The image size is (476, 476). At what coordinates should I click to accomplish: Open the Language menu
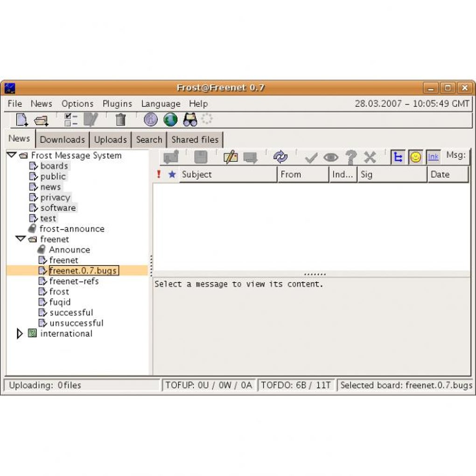tap(161, 104)
